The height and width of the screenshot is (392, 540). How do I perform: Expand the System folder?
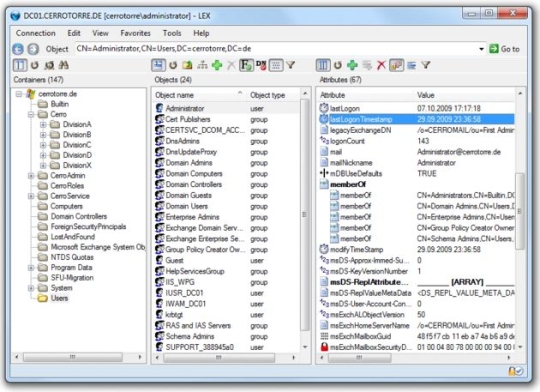coord(31,288)
